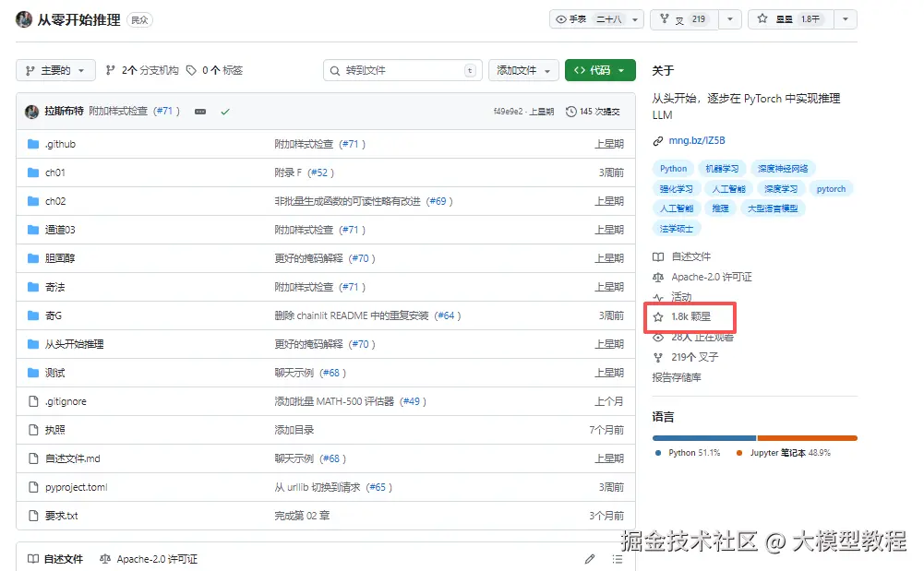
Task: Focus the 转到文件 search field
Action: (x=402, y=71)
